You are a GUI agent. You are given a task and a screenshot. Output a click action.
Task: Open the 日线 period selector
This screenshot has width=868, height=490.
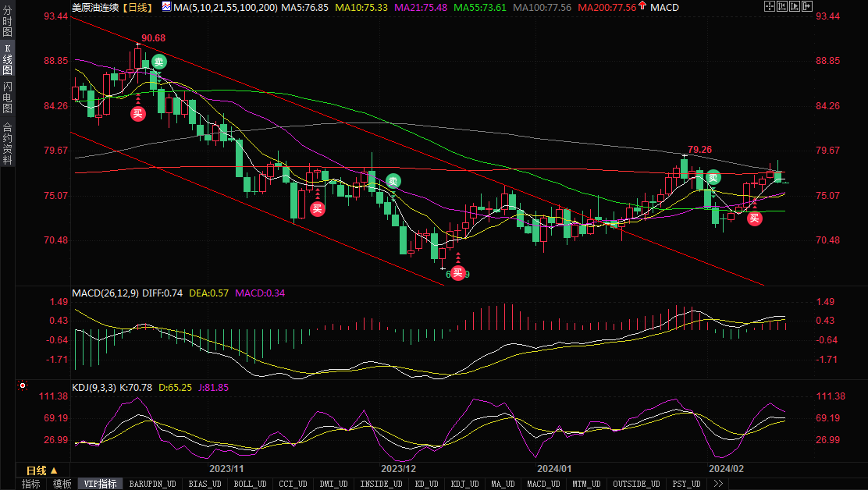point(41,470)
